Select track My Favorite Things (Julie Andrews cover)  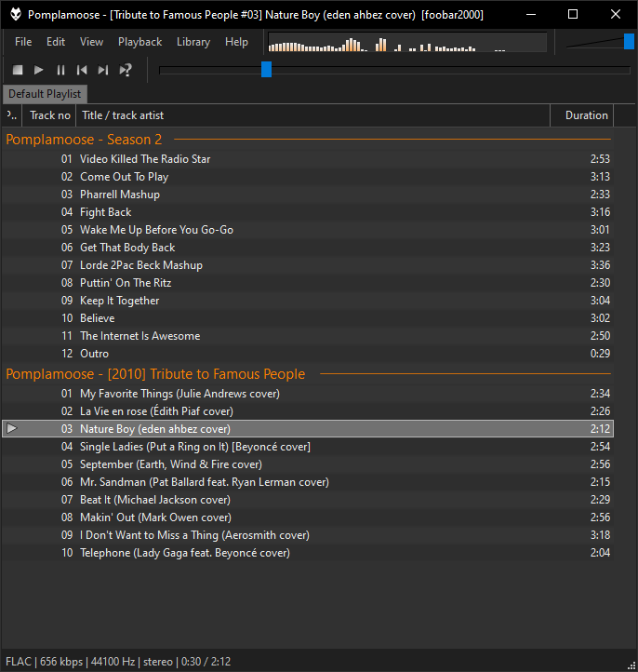(x=308, y=394)
